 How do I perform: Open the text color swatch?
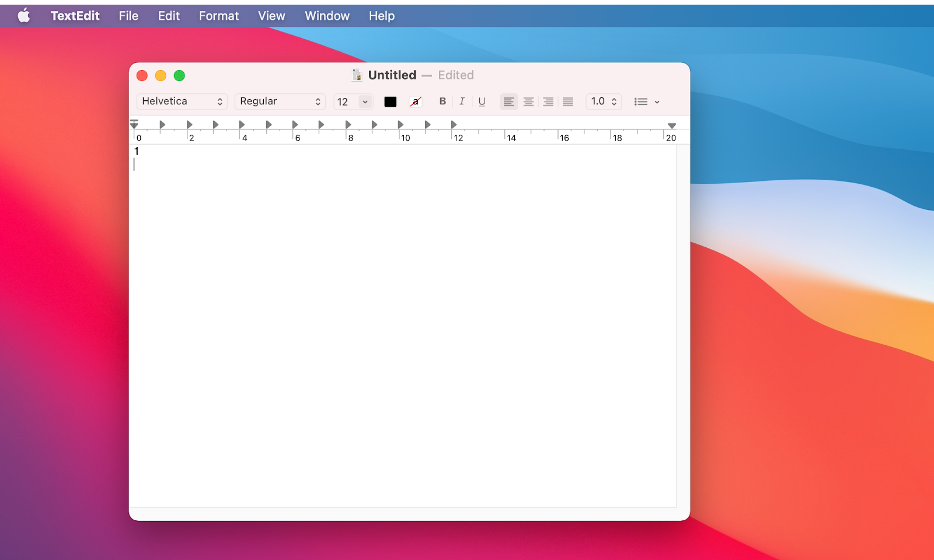[391, 101]
